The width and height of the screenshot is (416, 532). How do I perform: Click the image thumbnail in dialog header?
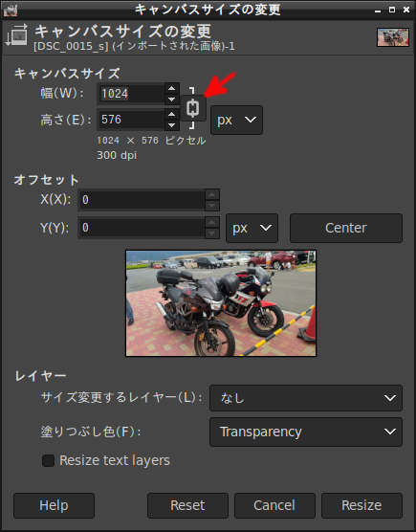point(393,37)
